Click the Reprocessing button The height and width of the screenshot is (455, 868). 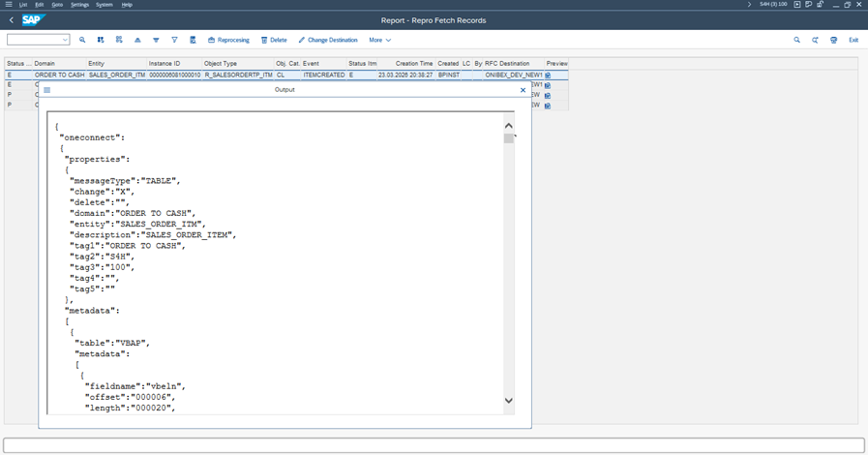click(228, 41)
